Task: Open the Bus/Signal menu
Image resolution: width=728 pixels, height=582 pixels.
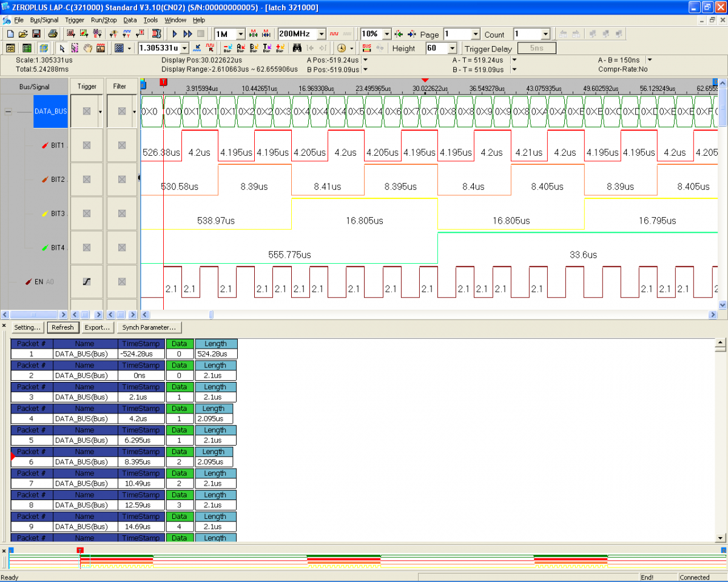Action: click(44, 20)
